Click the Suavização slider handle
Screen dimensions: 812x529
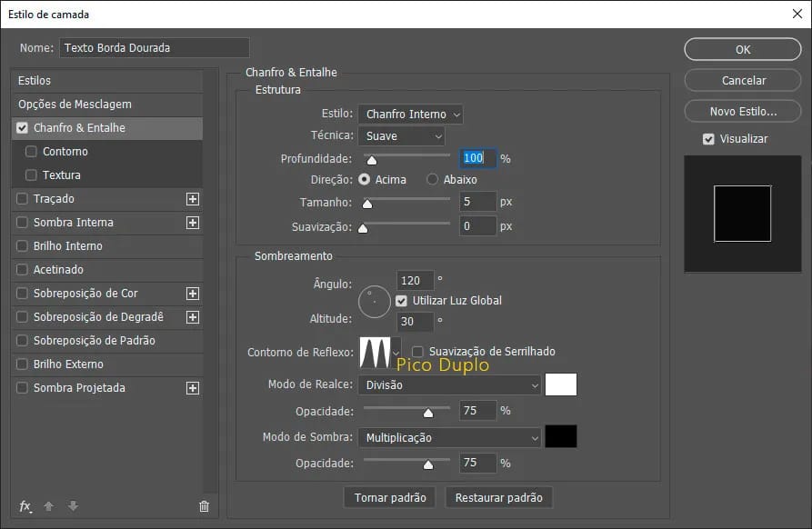[x=363, y=228]
